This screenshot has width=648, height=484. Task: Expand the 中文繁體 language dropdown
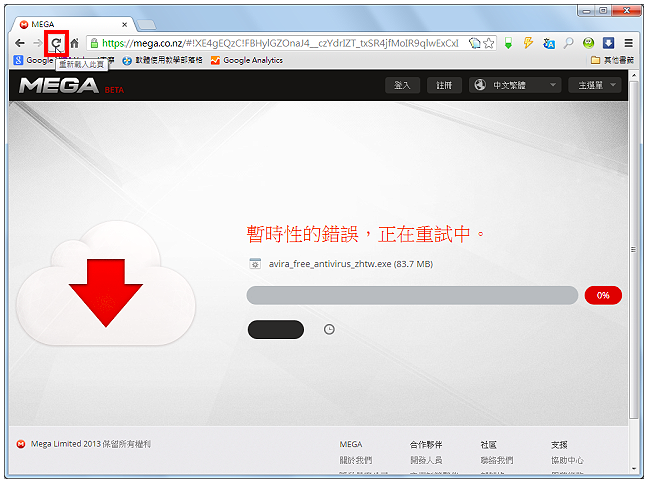(515, 85)
